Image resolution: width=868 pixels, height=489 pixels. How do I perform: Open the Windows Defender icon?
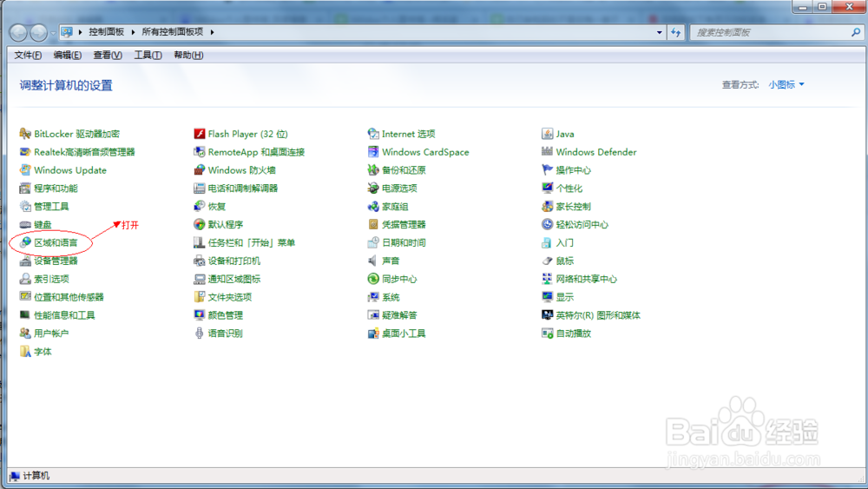(x=547, y=152)
